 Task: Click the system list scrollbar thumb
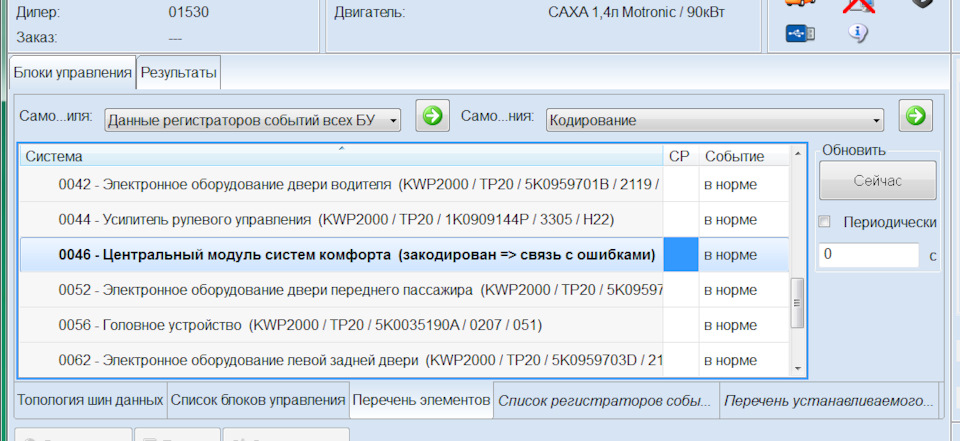click(x=797, y=303)
